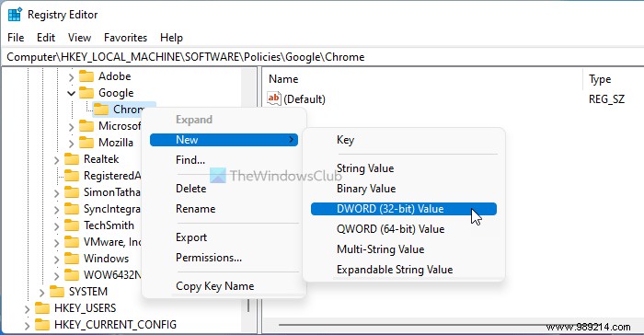Click the HKEY_USERS folder icon
This screenshot has width=644, height=335.
click(42, 308)
